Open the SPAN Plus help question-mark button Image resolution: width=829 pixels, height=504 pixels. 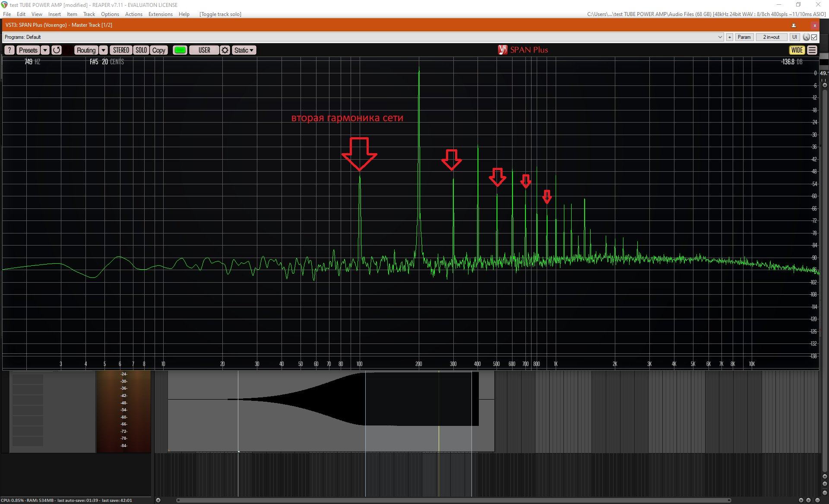click(9, 50)
